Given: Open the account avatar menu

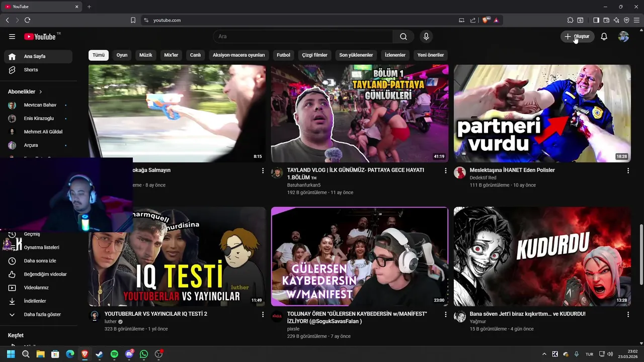Looking at the screenshot, I should point(623,36).
